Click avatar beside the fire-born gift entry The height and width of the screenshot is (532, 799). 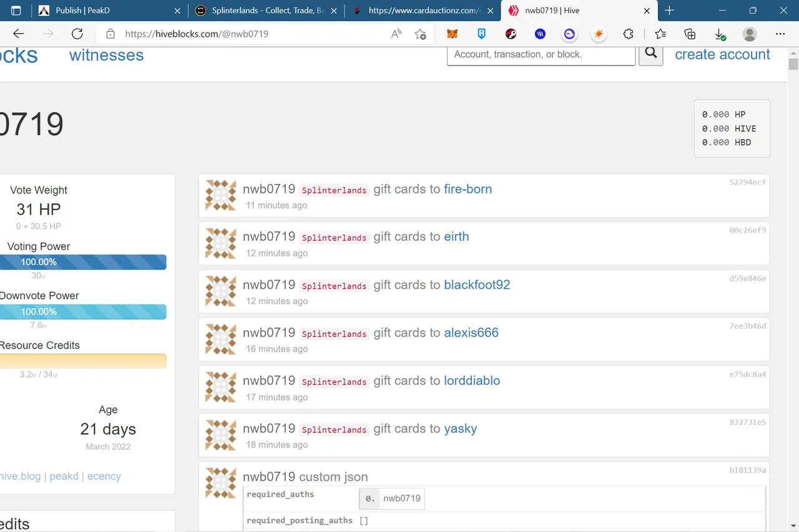click(x=221, y=195)
